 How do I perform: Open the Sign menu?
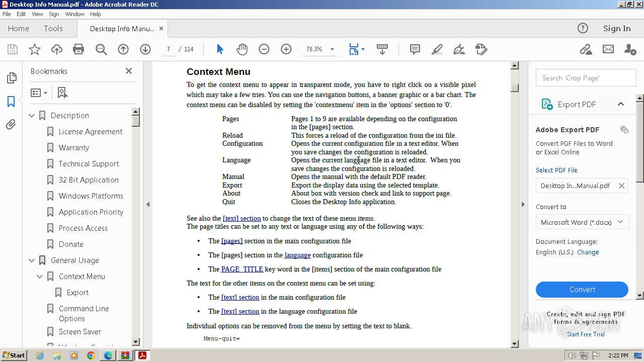coord(54,14)
